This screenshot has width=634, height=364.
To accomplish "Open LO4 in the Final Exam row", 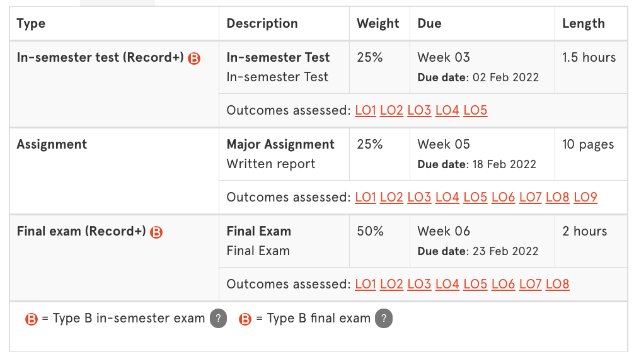I will pyautogui.click(x=447, y=284).
